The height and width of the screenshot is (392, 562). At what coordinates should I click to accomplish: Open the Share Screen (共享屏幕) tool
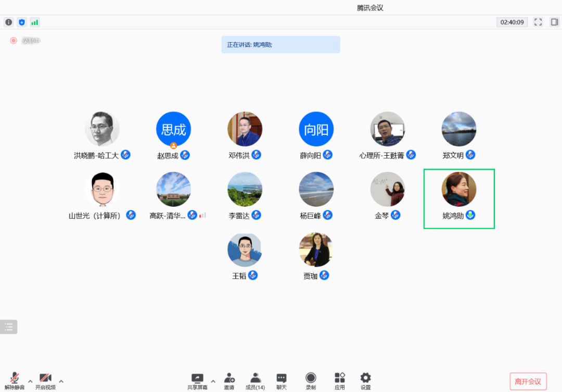tap(197, 381)
